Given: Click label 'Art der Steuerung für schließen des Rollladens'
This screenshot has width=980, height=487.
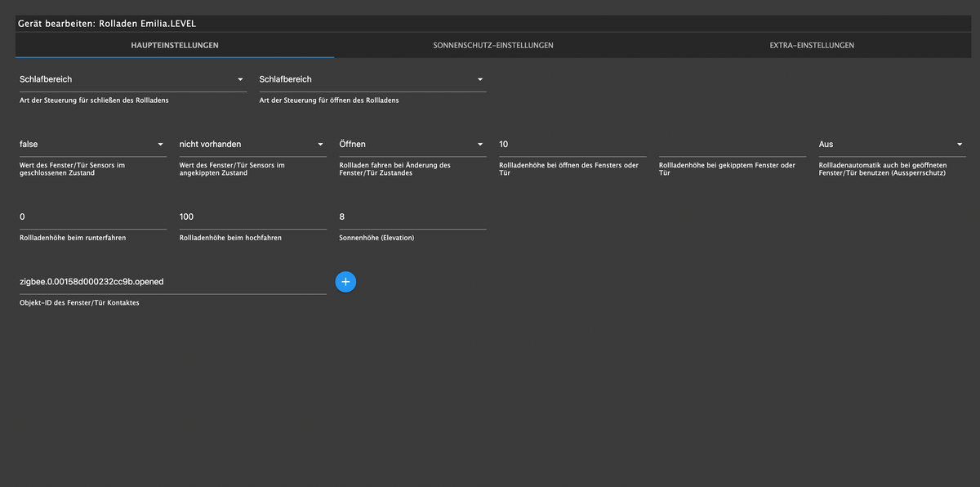Looking at the screenshot, I should (94, 101).
